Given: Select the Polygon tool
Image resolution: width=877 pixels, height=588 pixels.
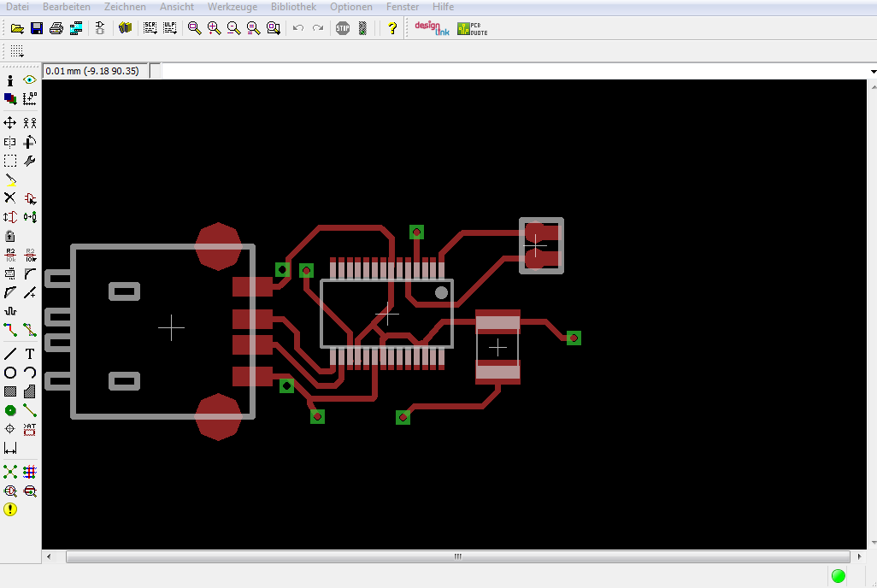Looking at the screenshot, I should [30, 391].
